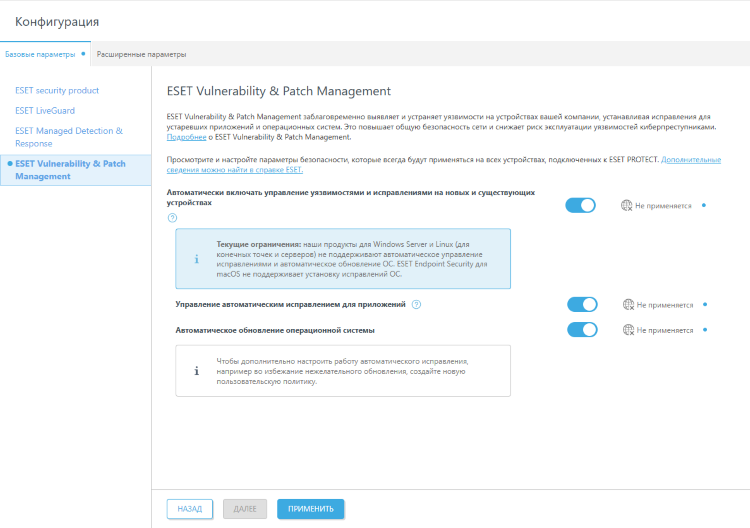Click the Не применяется globe icon for first setting
The image size is (750, 528).
click(627, 206)
